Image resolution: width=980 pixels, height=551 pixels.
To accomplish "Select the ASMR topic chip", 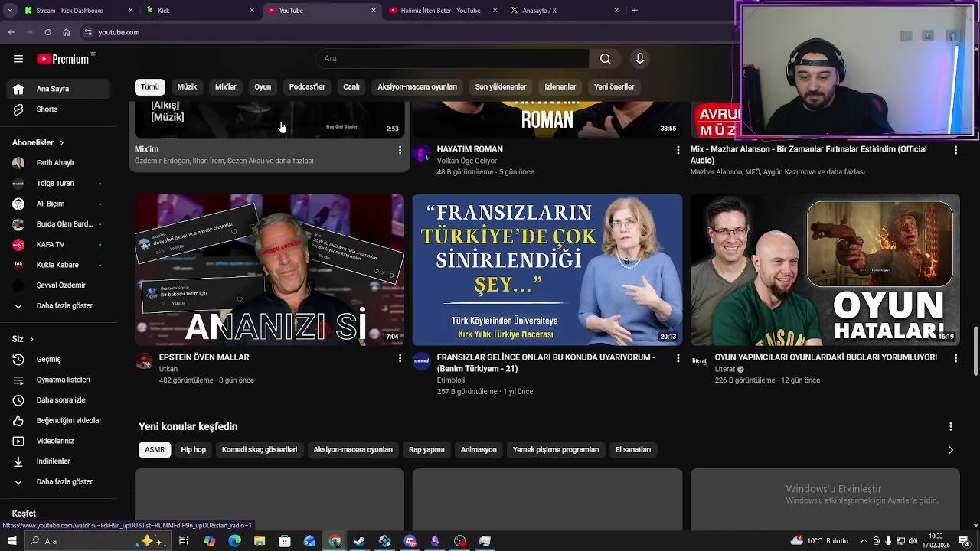I will [x=155, y=450].
